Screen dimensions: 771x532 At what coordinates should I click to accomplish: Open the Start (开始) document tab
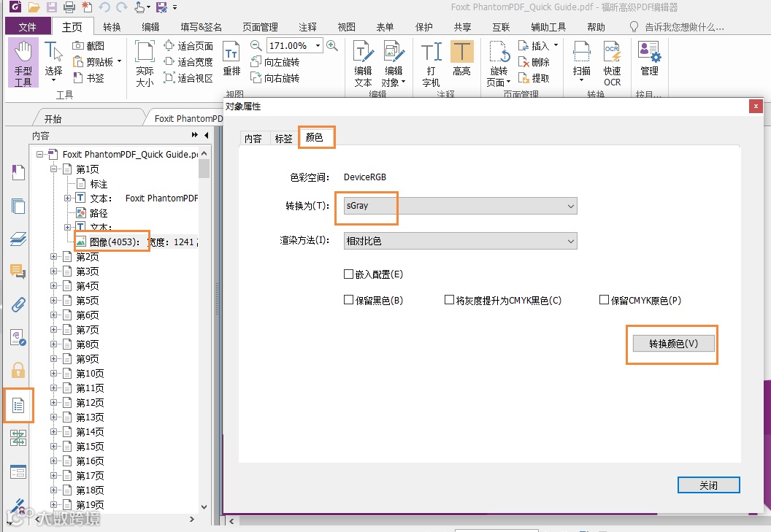point(53,118)
